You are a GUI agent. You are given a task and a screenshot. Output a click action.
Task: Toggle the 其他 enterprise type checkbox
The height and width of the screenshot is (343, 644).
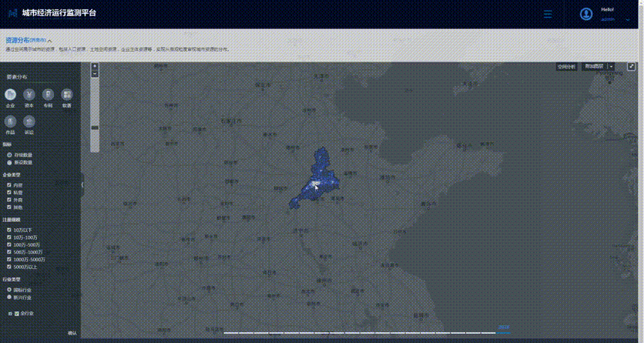(9, 207)
